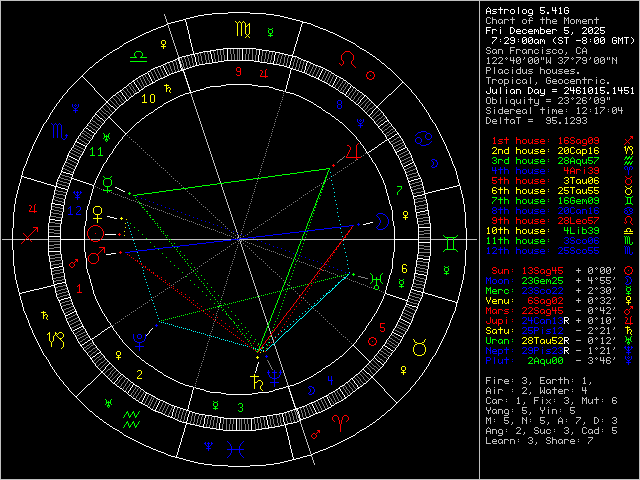
Task: Click the 'Tropical, Geocentric.' line
Action: pos(548,81)
